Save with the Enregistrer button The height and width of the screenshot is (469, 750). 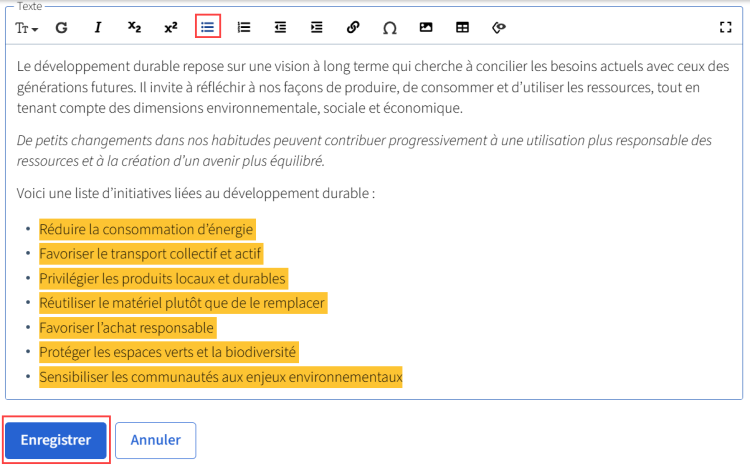[56, 440]
